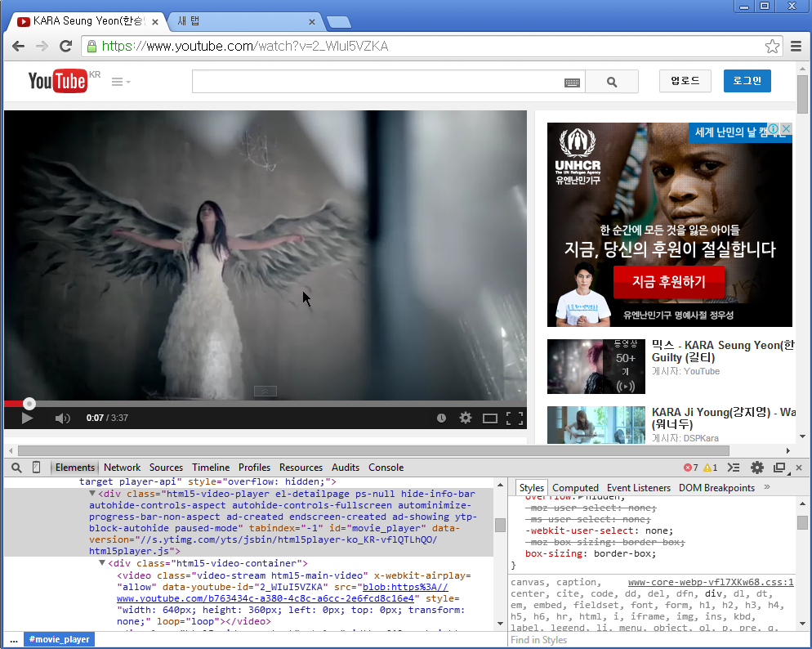
Task: Open the www-core-webp css source link
Action: [711, 582]
